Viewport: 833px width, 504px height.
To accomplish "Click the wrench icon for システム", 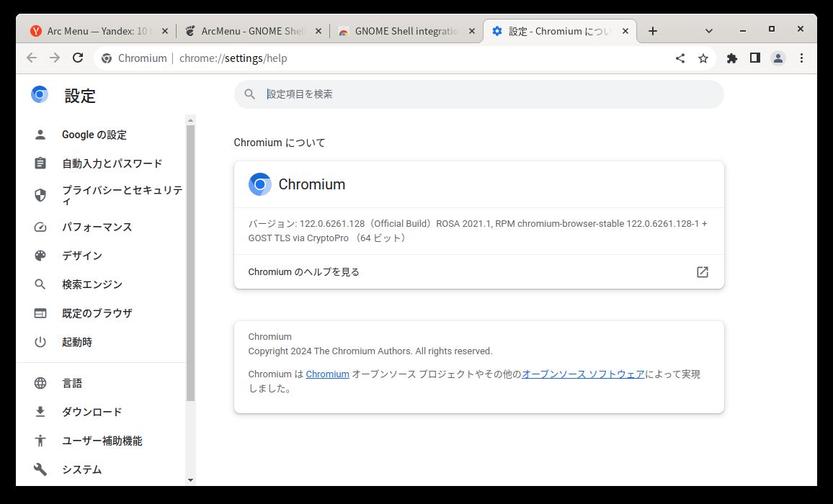I will click(40, 469).
